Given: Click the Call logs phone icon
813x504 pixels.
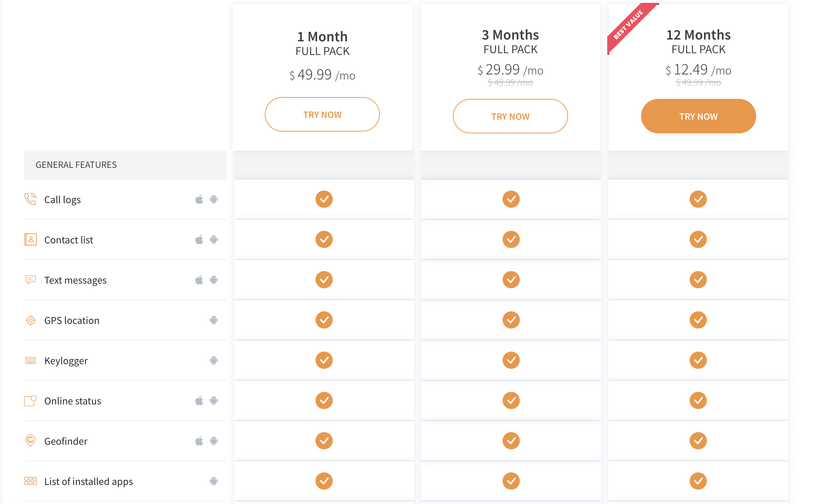Looking at the screenshot, I should click(31, 199).
